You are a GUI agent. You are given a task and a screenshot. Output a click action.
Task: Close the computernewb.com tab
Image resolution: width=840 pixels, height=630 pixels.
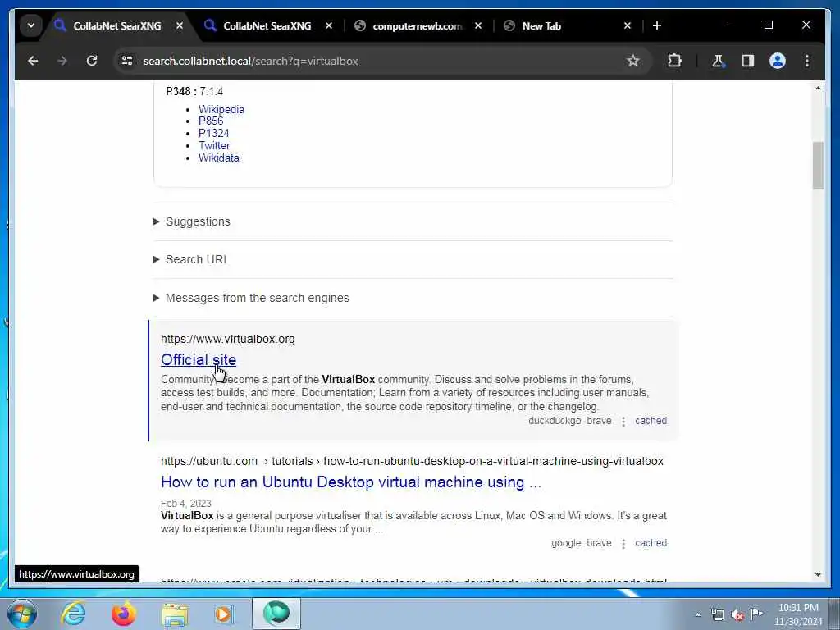click(478, 25)
